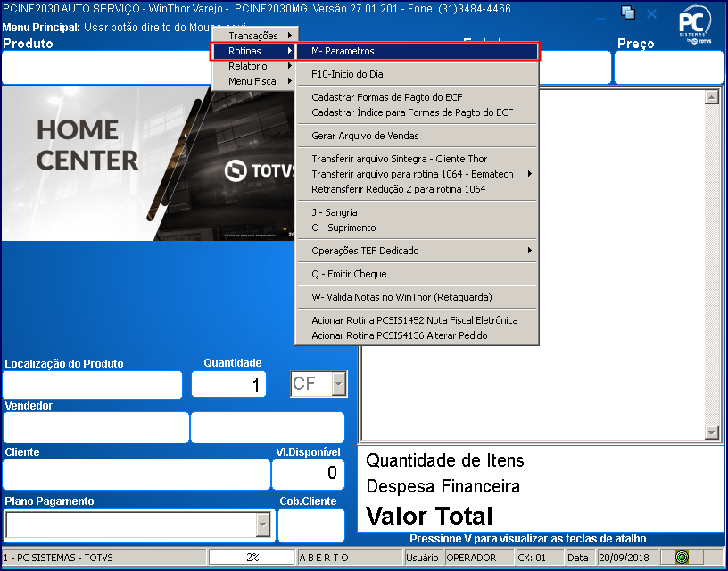Expand Operações TEF Dedicado submenu
Viewport: 728px width, 571px height.
(417, 251)
